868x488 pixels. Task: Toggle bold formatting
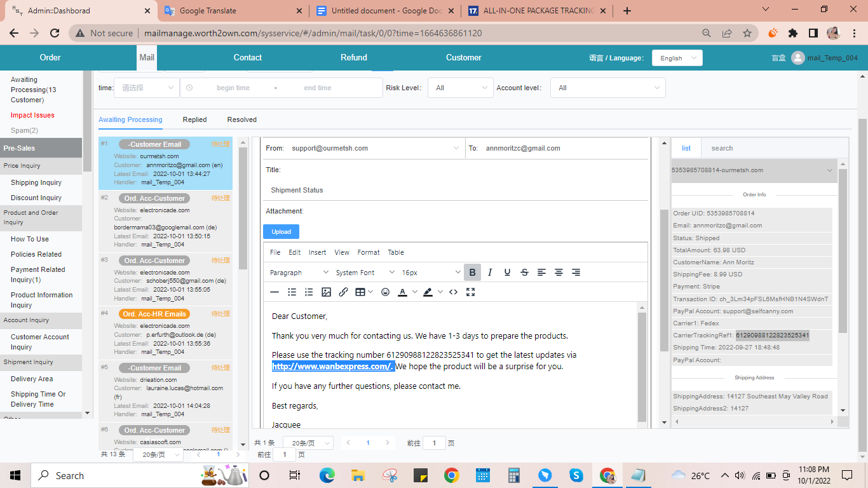click(472, 273)
